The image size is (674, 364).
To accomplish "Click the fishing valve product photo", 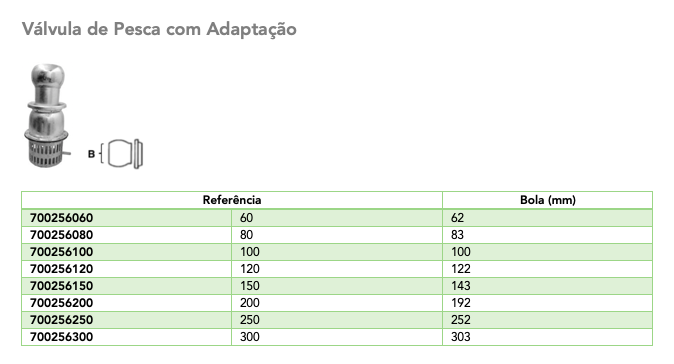I will pyautogui.click(x=46, y=116).
